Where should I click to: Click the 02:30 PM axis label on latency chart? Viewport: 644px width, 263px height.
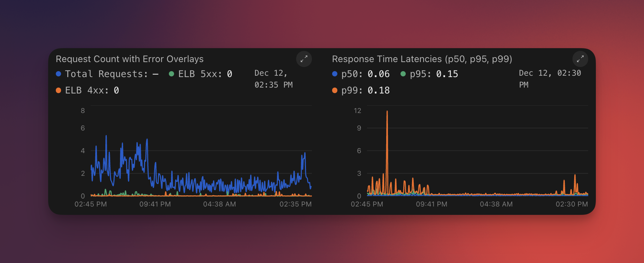coord(572,204)
